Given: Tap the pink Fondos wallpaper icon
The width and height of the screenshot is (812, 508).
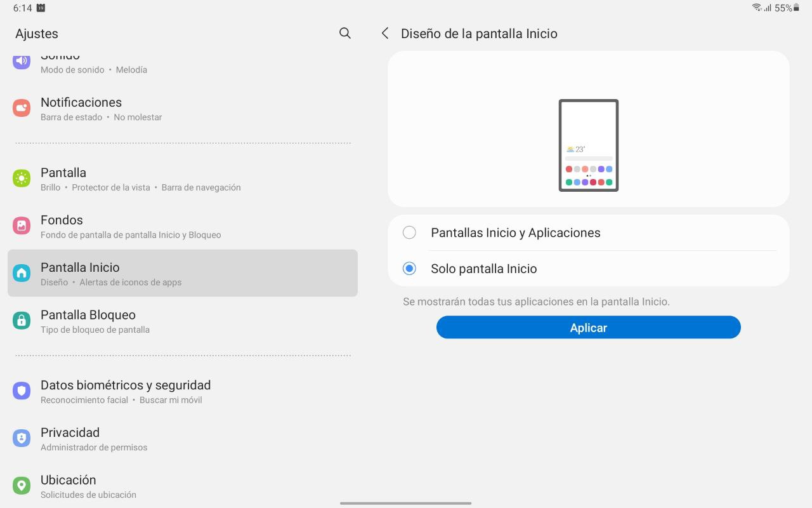Looking at the screenshot, I should pyautogui.click(x=22, y=225).
